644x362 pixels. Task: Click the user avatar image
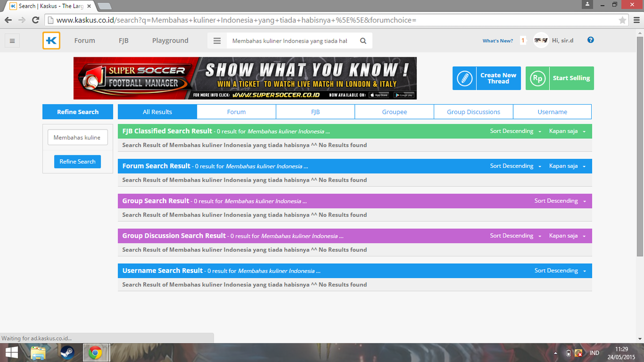(541, 40)
